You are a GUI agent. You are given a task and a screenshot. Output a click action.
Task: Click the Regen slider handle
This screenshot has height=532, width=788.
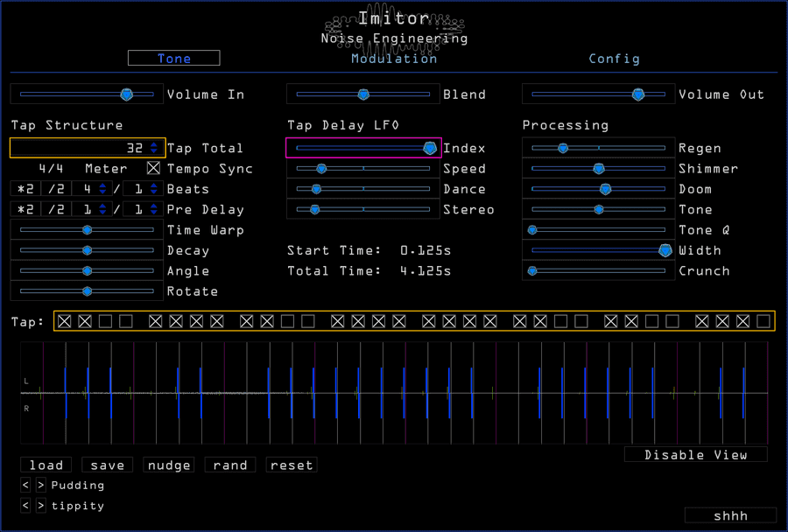point(563,148)
